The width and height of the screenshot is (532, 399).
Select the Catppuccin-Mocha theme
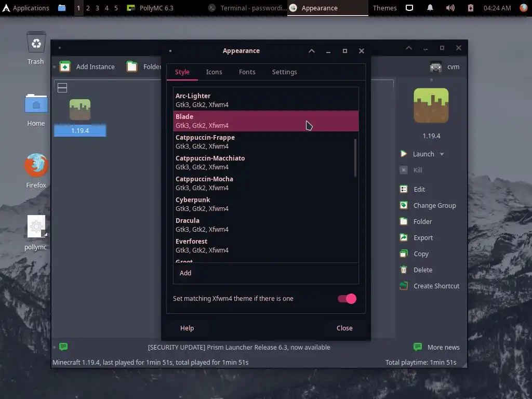(x=265, y=183)
